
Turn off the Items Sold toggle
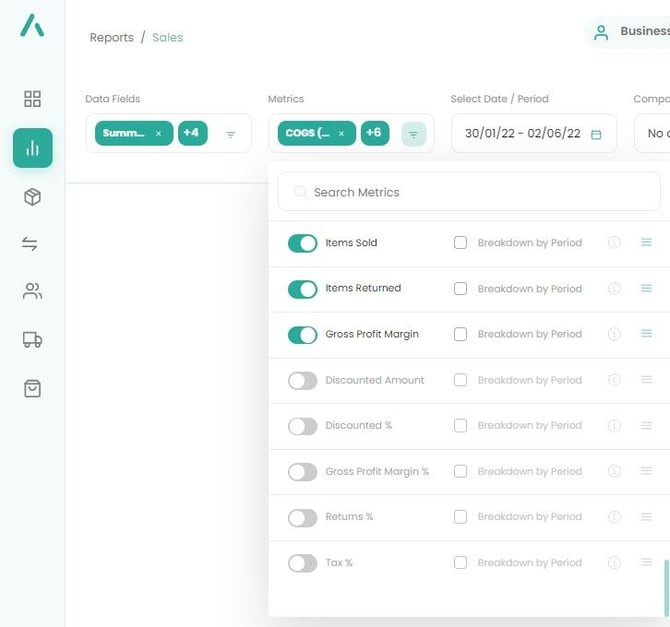tap(302, 243)
